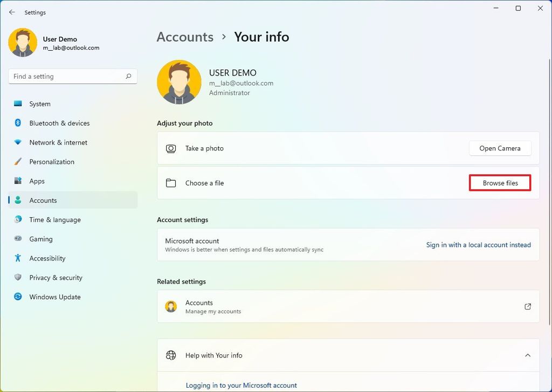Screen dimensions: 552x392
Task: Open Logging in to your Microsoft account
Action: pyautogui.click(x=241, y=385)
